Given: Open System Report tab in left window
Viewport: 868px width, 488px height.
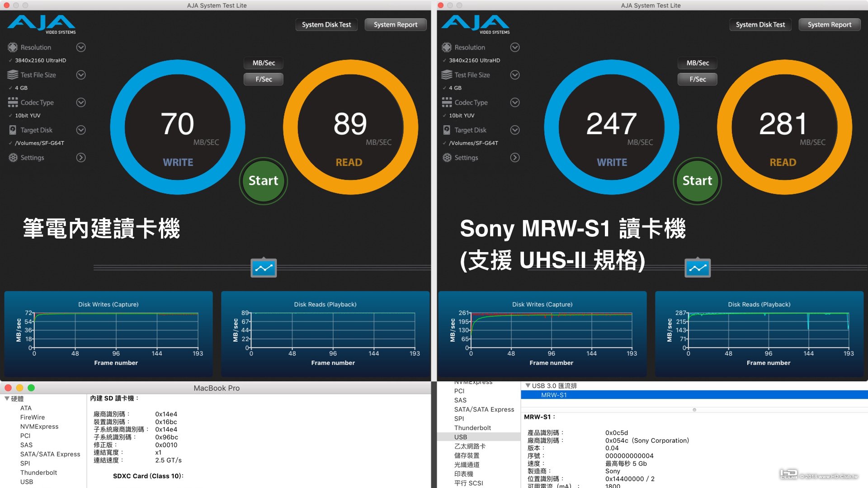Looking at the screenshot, I should [x=396, y=24].
